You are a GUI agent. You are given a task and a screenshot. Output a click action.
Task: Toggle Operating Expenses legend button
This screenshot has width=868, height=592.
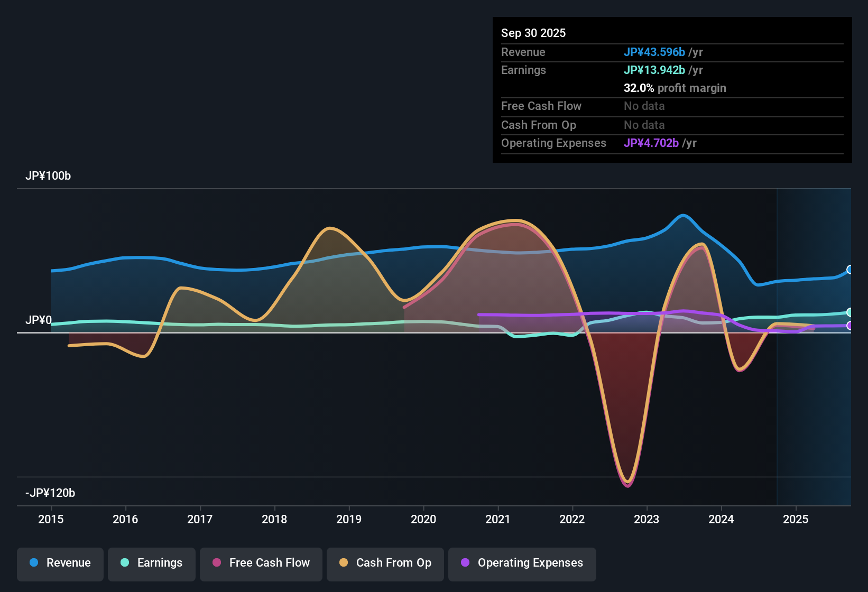tap(522, 563)
